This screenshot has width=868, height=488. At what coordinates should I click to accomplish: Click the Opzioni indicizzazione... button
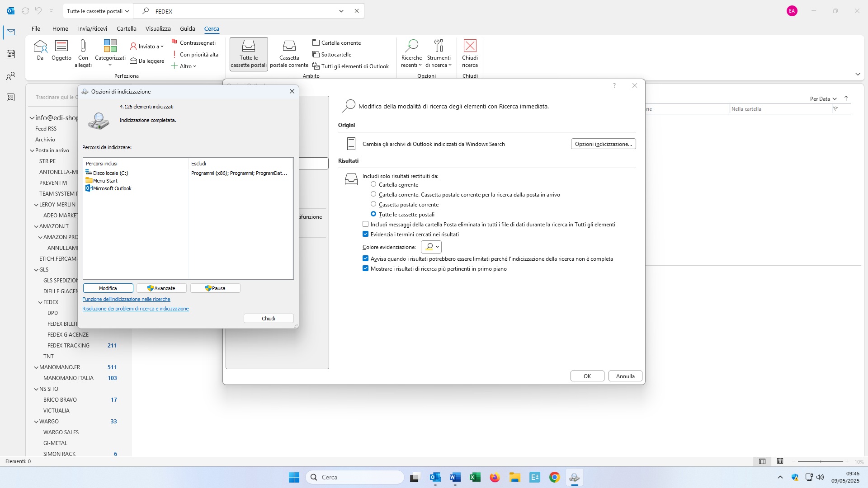(x=604, y=144)
